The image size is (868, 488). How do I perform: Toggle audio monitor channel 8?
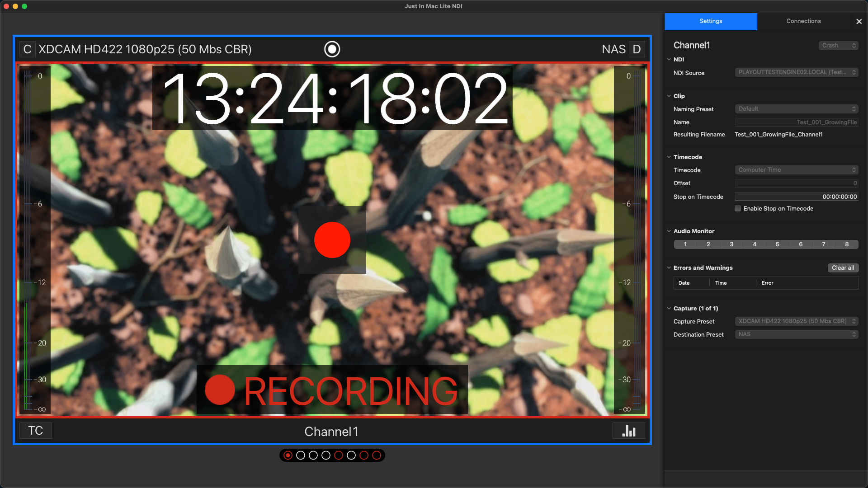847,244
